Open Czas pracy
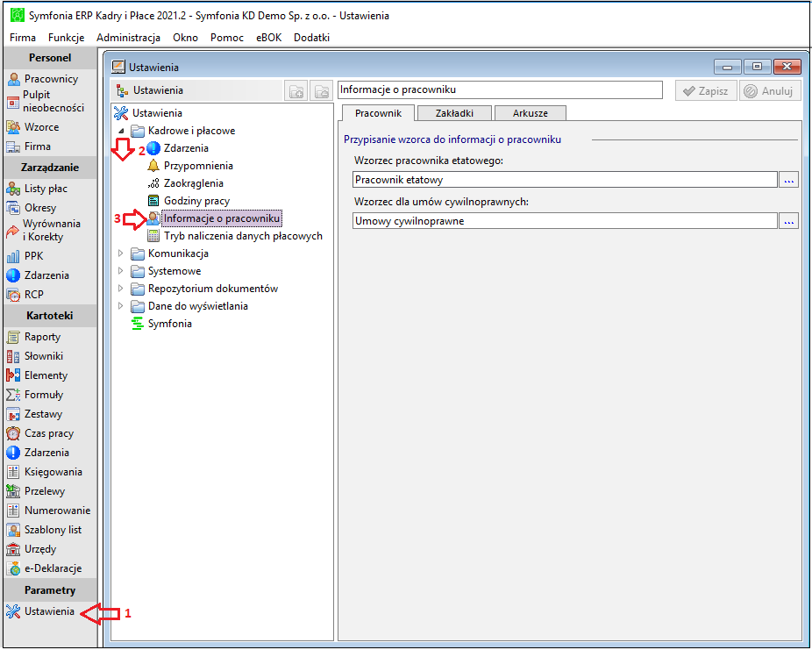The height and width of the screenshot is (650, 812). click(40, 433)
